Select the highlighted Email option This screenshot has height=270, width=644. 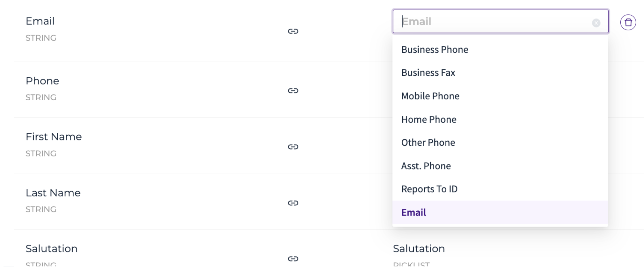pos(500,212)
